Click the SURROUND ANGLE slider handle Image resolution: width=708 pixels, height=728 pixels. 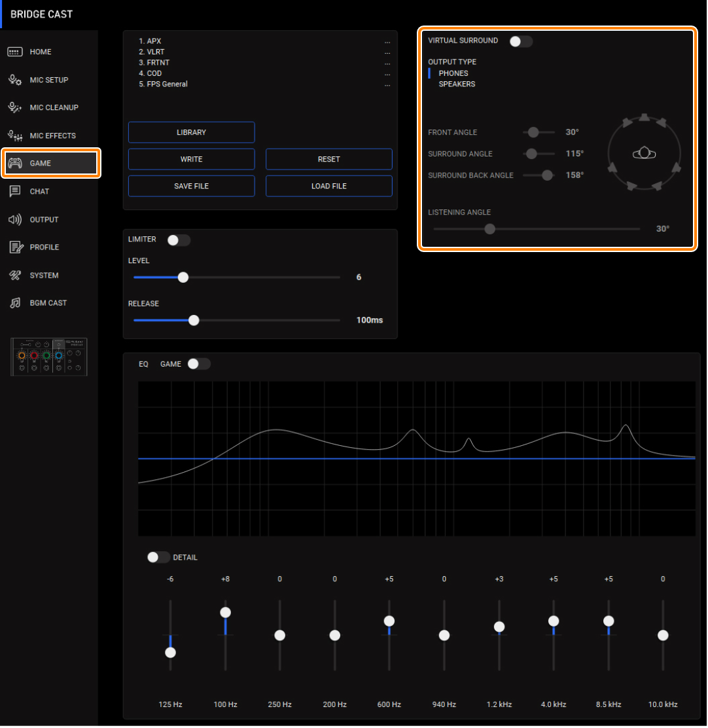[531, 154]
